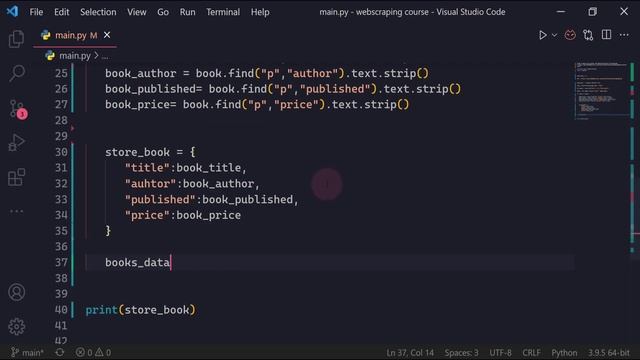Image resolution: width=640 pixels, height=360 pixels.
Task: Open the Accounts menu icon
Action: pos(16,292)
